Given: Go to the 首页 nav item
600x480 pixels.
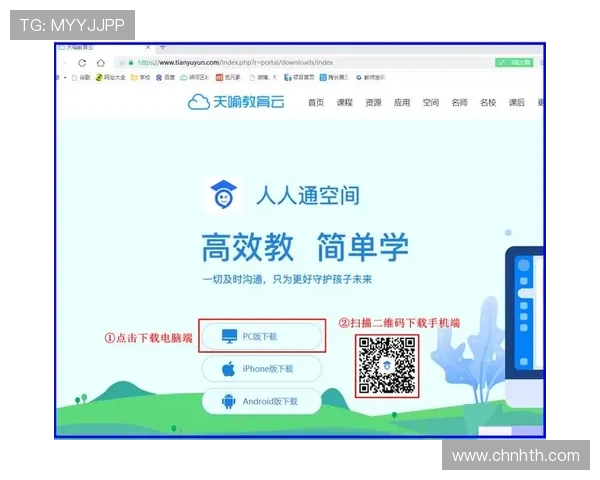Looking at the screenshot, I should click(316, 103).
